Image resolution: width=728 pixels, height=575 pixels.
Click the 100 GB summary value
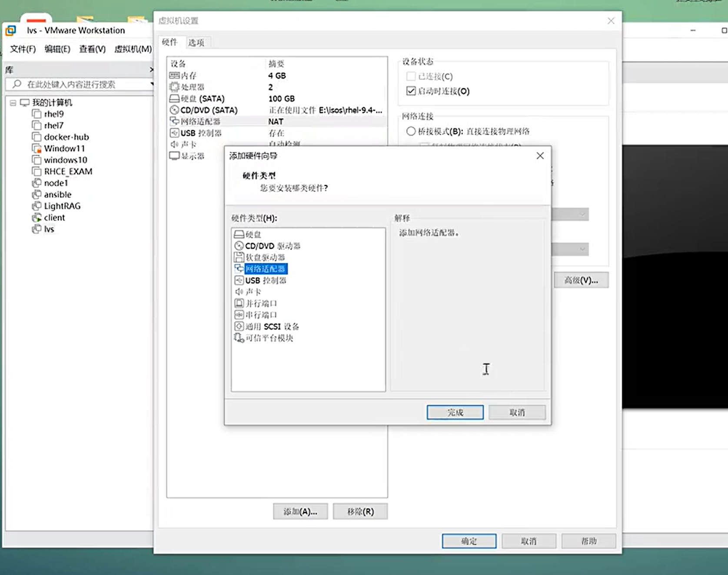[282, 99]
